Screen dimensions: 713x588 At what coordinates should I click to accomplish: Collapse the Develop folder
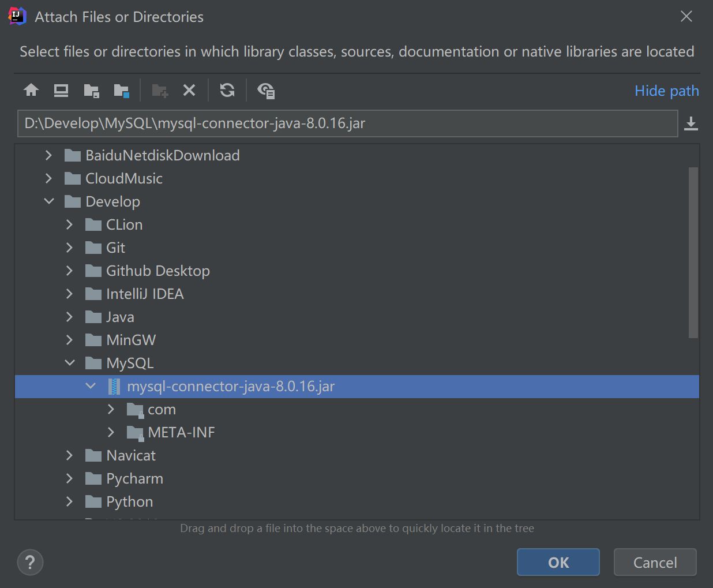(49, 201)
